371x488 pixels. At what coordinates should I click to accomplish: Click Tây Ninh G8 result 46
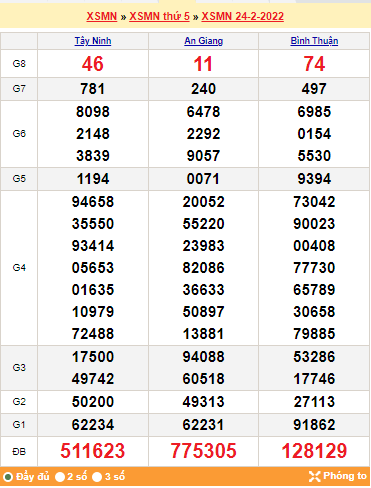[93, 64]
